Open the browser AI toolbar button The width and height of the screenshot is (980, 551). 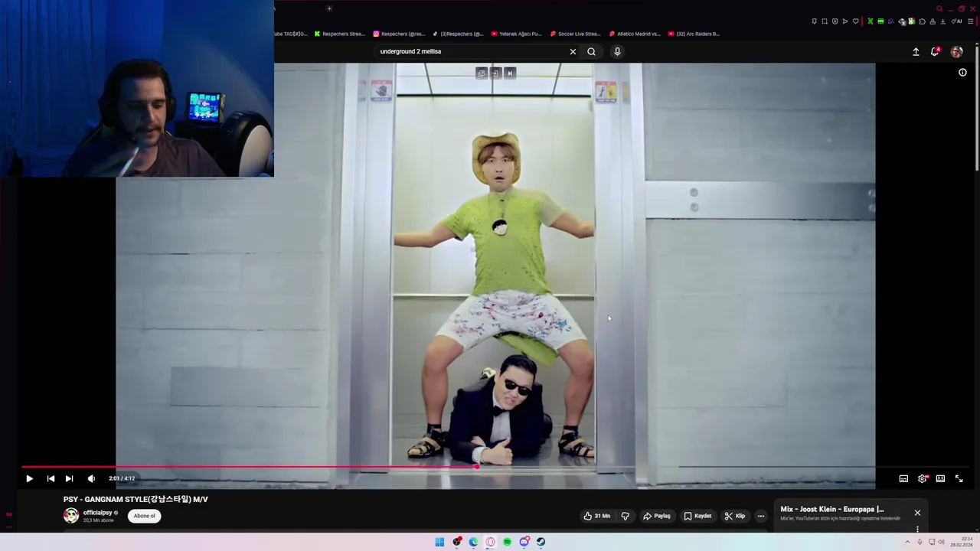956,21
